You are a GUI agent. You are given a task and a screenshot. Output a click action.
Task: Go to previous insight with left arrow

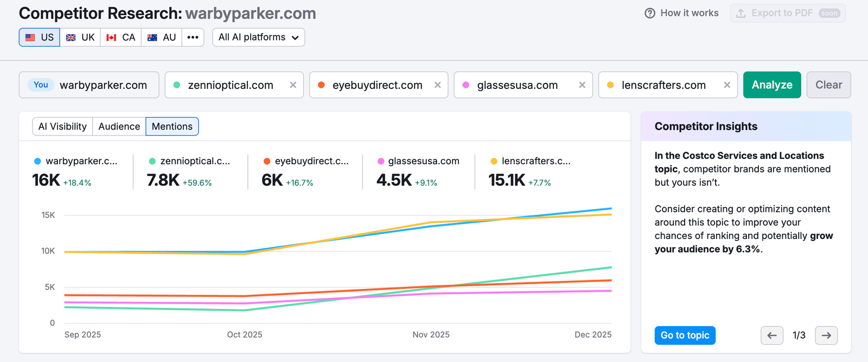pyautogui.click(x=772, y=335)
